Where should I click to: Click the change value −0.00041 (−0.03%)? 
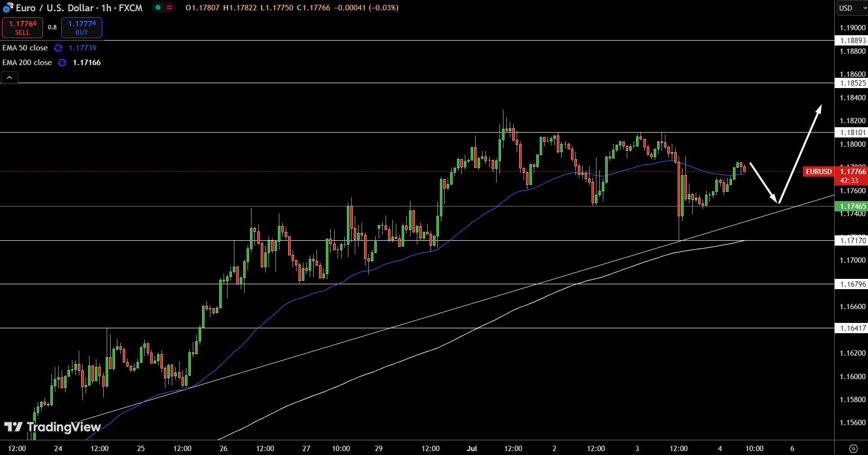point(366,8)
